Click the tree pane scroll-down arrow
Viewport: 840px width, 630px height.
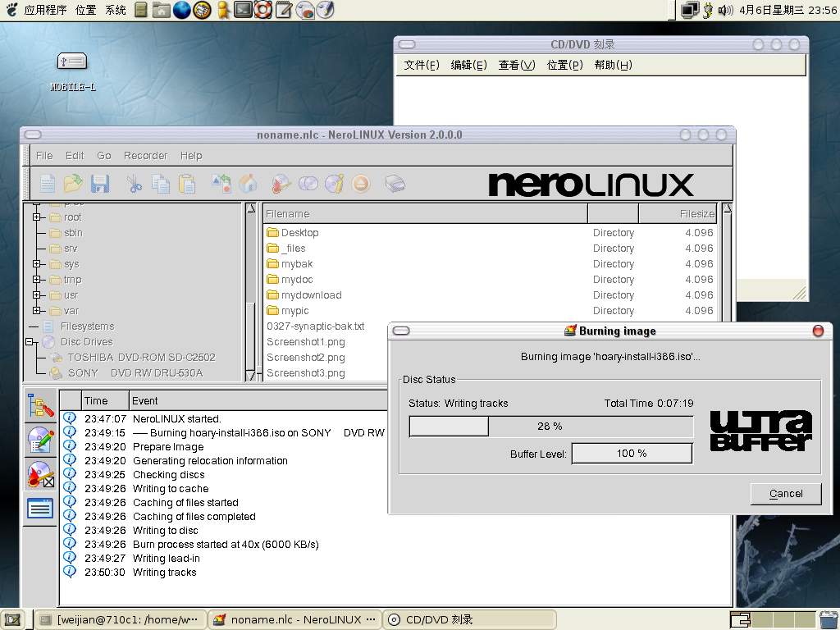coord(251,376)
